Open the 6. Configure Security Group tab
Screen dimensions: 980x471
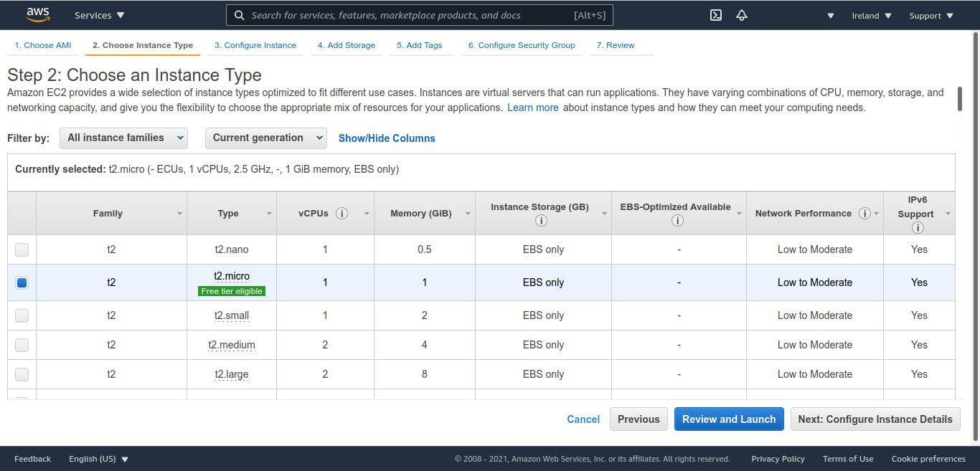pyautogui.click(x=522, y=45)
